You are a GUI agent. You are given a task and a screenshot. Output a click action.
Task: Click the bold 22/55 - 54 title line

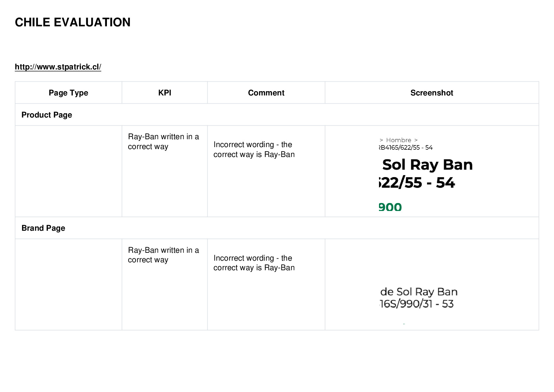[417, 183]
